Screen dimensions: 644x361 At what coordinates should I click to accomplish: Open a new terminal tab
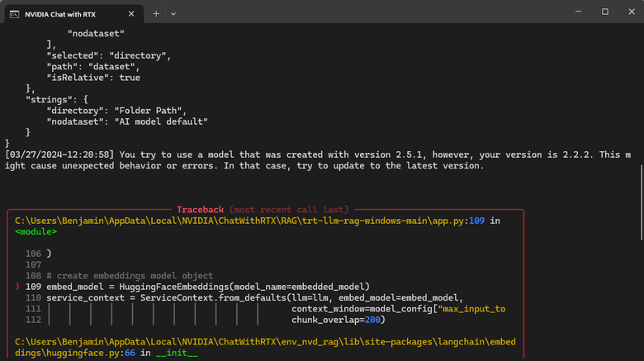156,14
